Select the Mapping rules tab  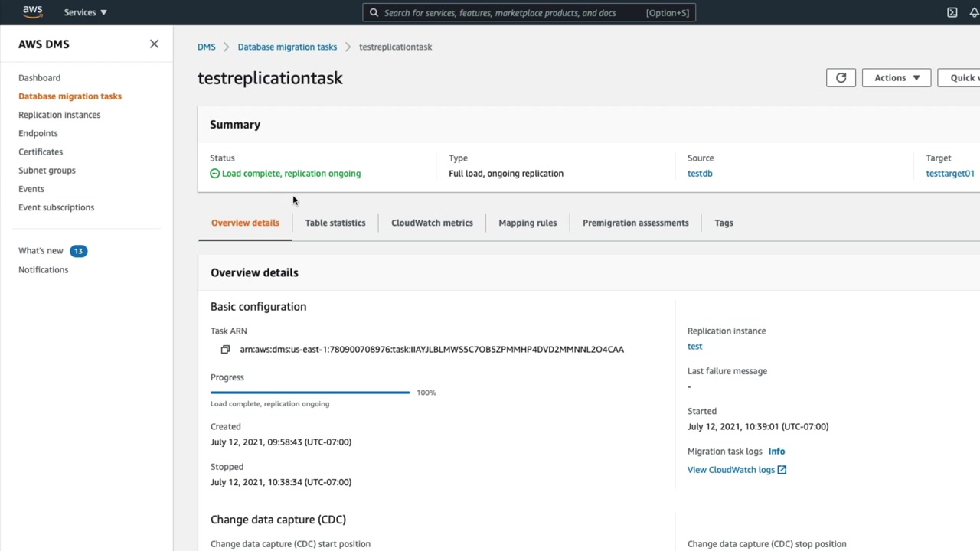[528, 223]
